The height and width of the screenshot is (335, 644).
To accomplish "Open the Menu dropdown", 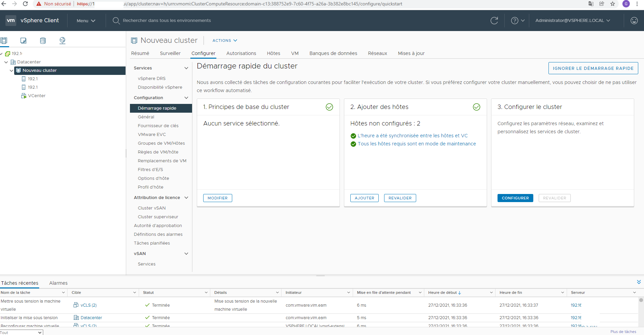I will (86, 21).
